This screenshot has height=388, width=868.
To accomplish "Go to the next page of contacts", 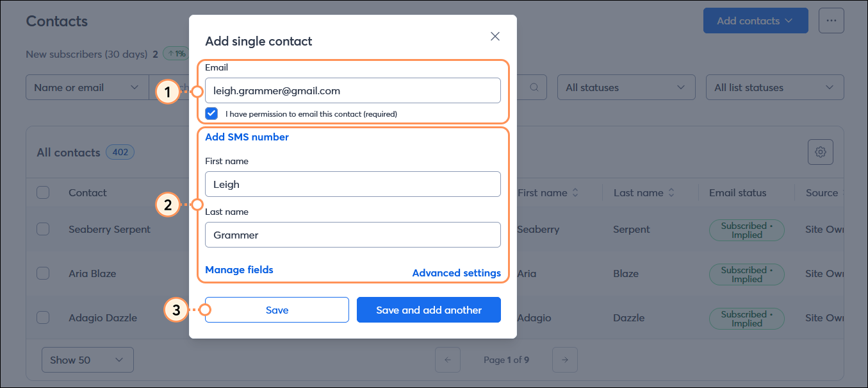I will point(565,360).
